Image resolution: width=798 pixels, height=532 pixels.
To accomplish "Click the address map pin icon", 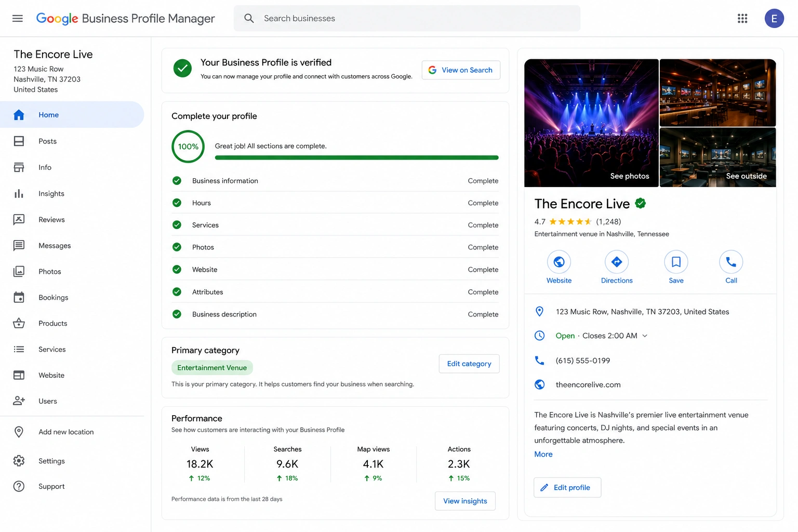I will tap(539, 311).
